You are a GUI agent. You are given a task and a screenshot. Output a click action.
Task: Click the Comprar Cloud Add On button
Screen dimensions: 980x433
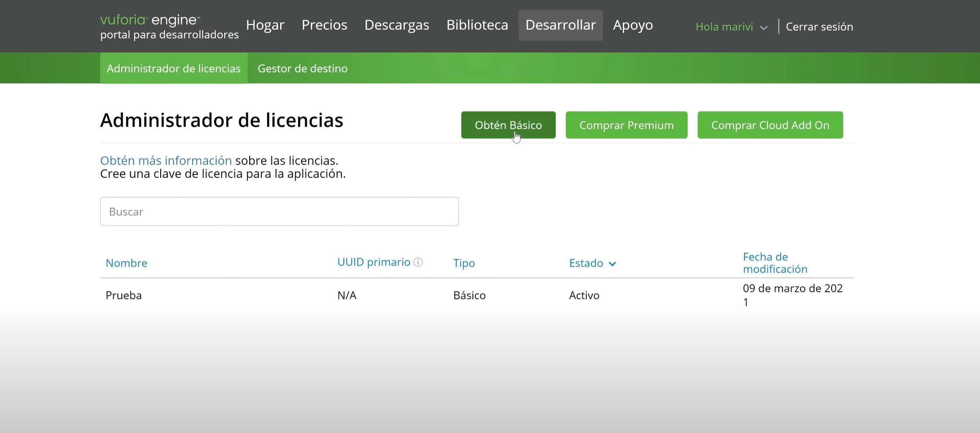click(770, 125)
